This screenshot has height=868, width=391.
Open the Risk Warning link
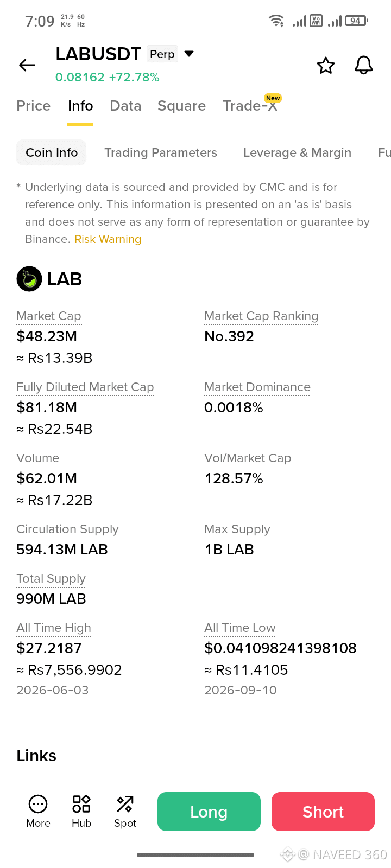tap(108, 239)
